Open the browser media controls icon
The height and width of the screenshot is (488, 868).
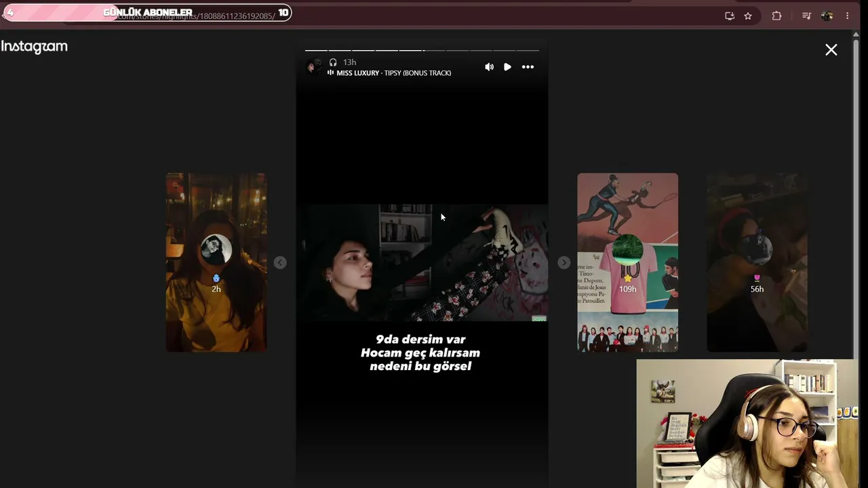point(806,16)
